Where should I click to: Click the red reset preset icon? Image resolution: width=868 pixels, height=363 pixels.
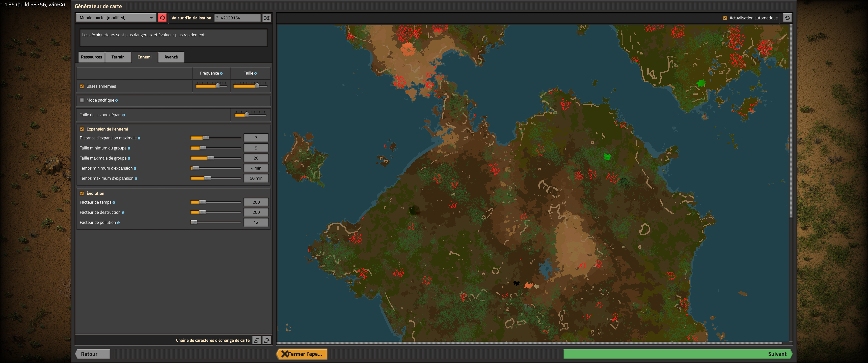point(162,18)
